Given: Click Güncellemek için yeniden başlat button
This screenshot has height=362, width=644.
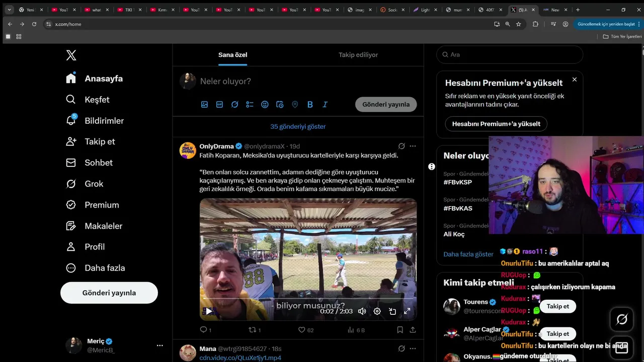Looking at the screenshot, I should pyautogui.click(x=606, y=24).
